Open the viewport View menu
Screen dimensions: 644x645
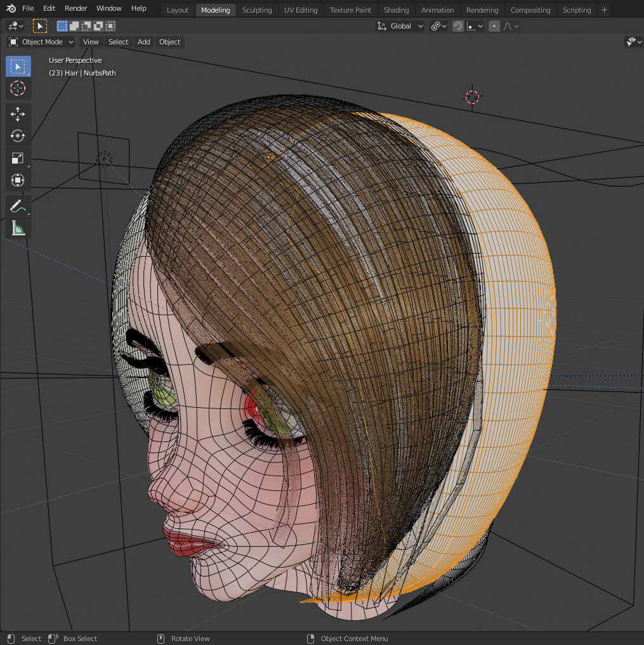(x=91, y=42)
